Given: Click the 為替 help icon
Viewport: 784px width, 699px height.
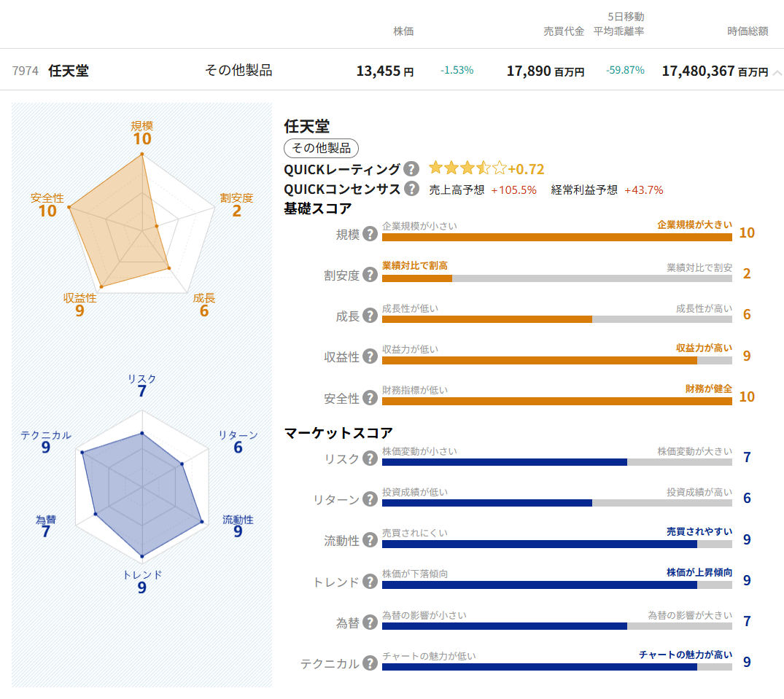Looking at the screenshot, I should point(370,620).
